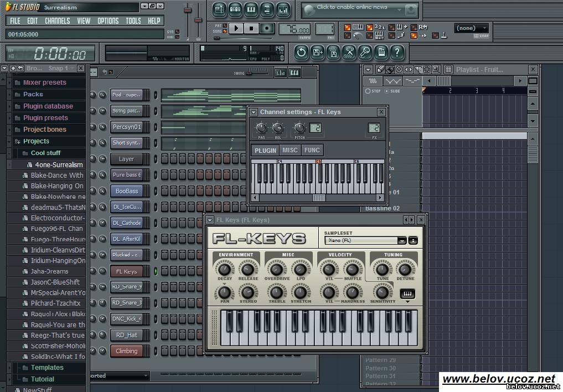The height and width of the screenshot is (392, 563).
Task: Open the project info document button
Action: [381, 53]
